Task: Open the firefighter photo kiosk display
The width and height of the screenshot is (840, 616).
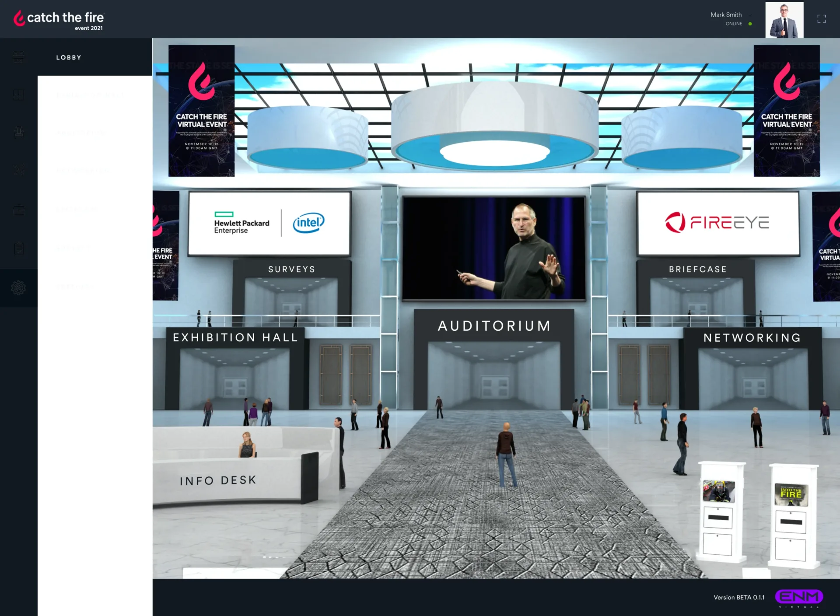Action: [x=719, y=491]
